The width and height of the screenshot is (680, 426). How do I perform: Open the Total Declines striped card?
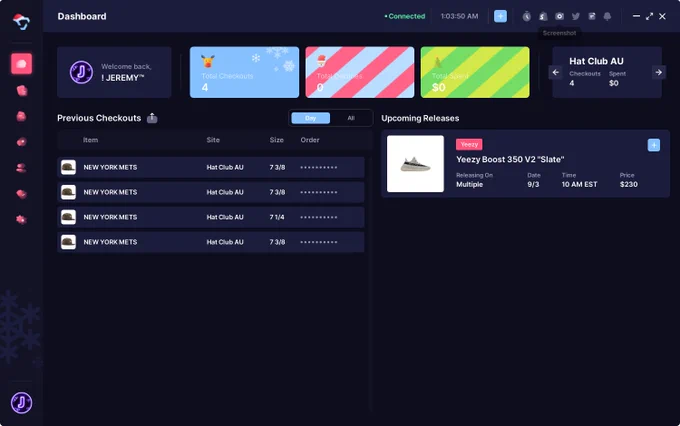[x=360, y=72]
